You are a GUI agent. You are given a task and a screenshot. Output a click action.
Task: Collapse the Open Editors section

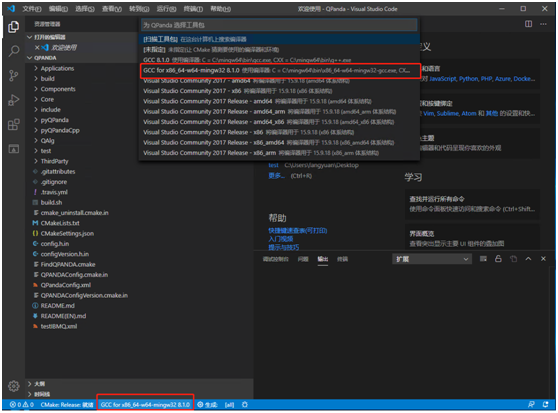coord(30,37)
